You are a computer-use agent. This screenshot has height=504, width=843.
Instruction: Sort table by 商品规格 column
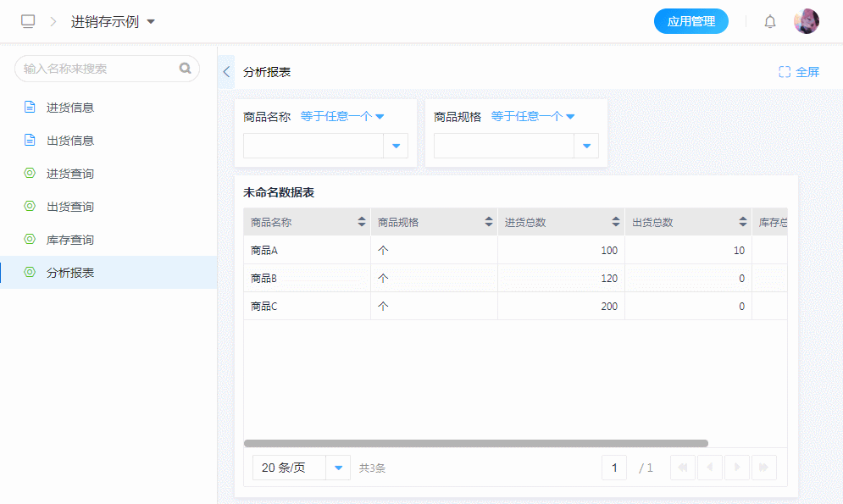(489, 222)
